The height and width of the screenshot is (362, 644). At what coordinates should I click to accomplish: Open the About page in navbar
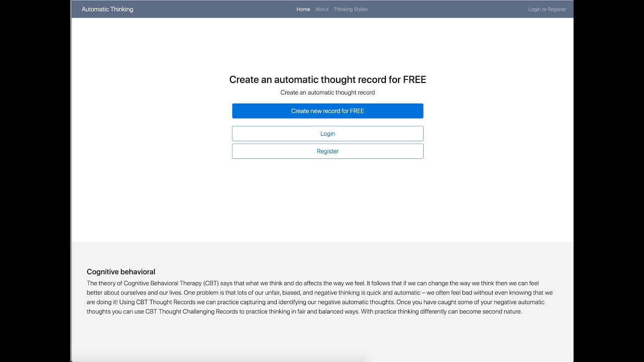(x=321, y=9)
